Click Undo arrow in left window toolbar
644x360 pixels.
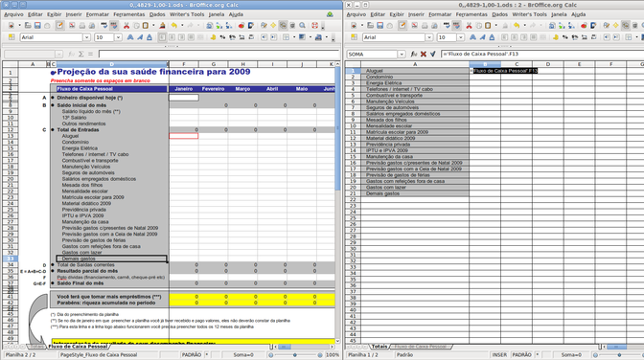tap(174, 26)
